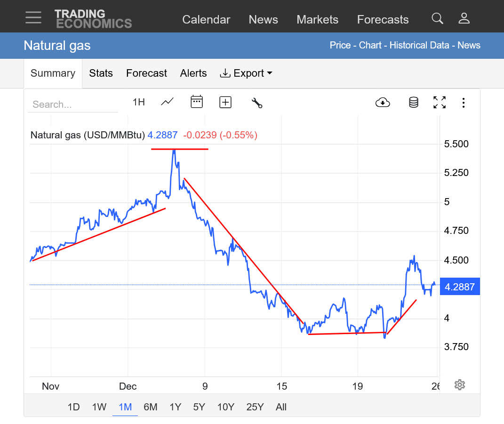Switch to the Forecast tab
The width and height of the screenshot is (504, 424).
(x=146, y=73)
